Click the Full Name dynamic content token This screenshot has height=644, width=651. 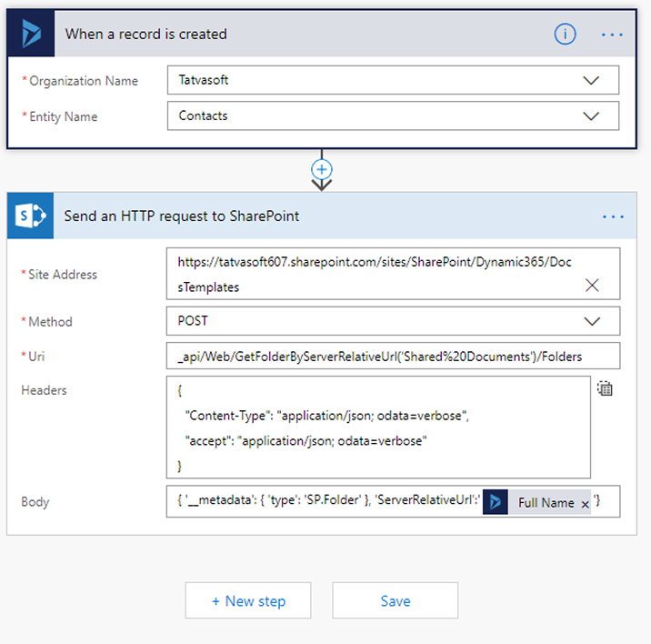[x=536, y=502]
